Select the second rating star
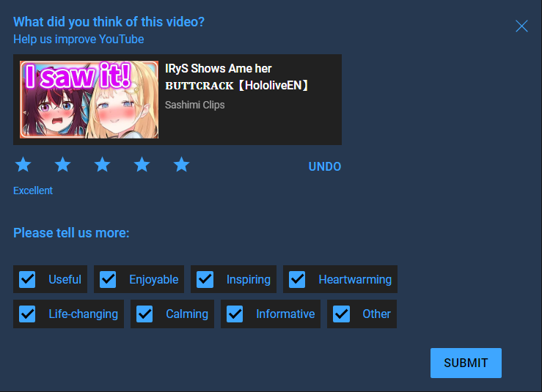The width and height of the screenshot is (542, 392). click(62, 164)
